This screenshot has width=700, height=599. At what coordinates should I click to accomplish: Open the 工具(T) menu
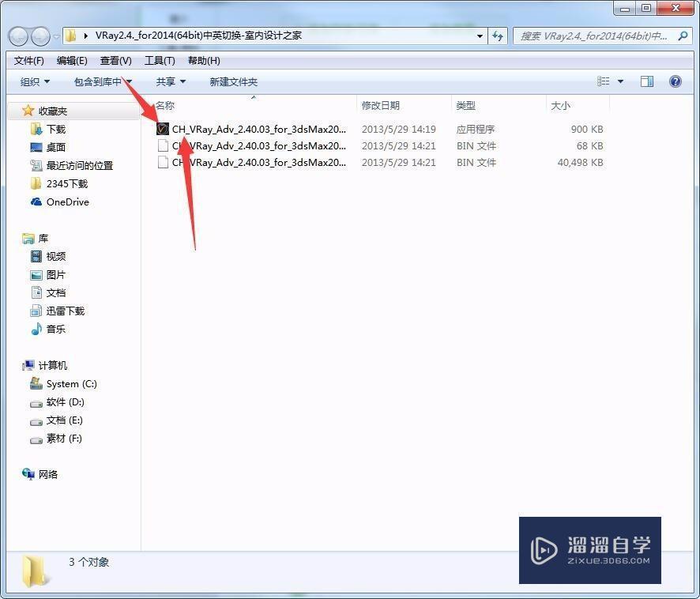pyautogui.click(x=160, y=61)
